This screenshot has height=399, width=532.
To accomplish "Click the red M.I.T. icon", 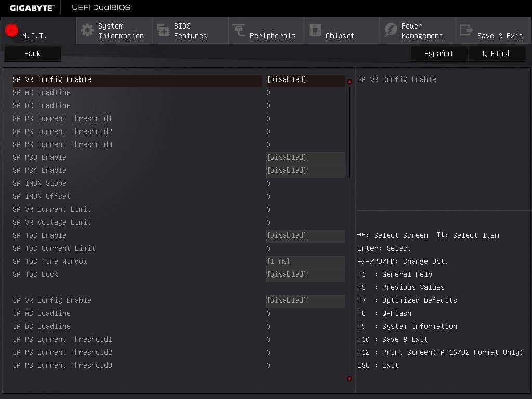I will click(x=11, y=30).
